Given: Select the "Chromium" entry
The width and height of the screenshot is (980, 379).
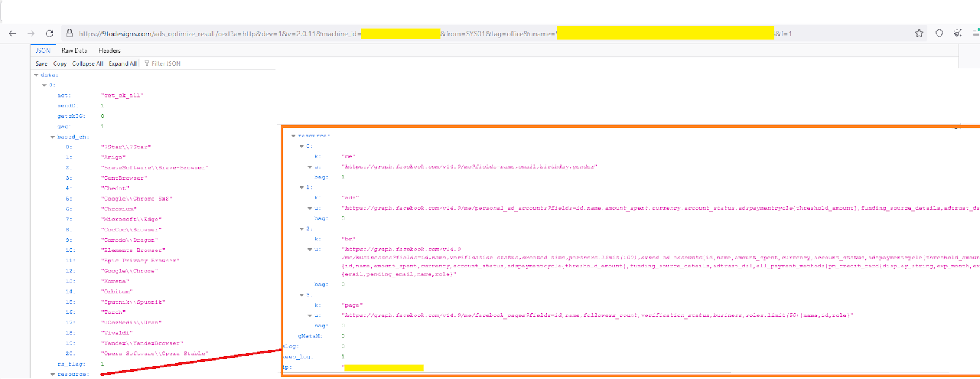Looking at the screenshot, I should click(119, 209).
